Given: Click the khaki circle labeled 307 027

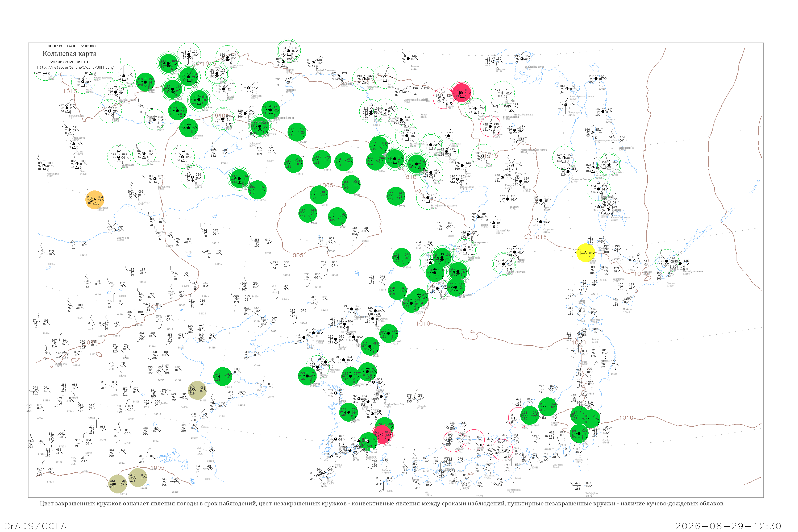Looking at the screenshot, I should (138, 478).
